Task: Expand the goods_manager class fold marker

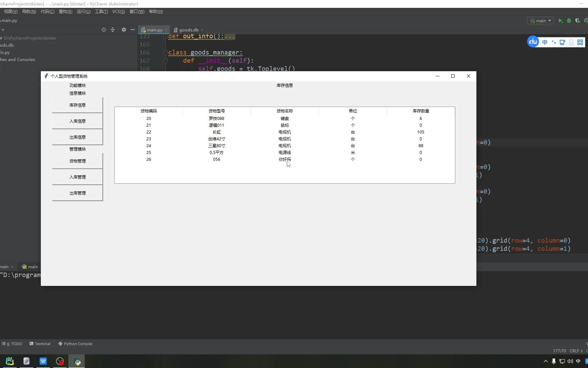Action: [x=165, y=52]
